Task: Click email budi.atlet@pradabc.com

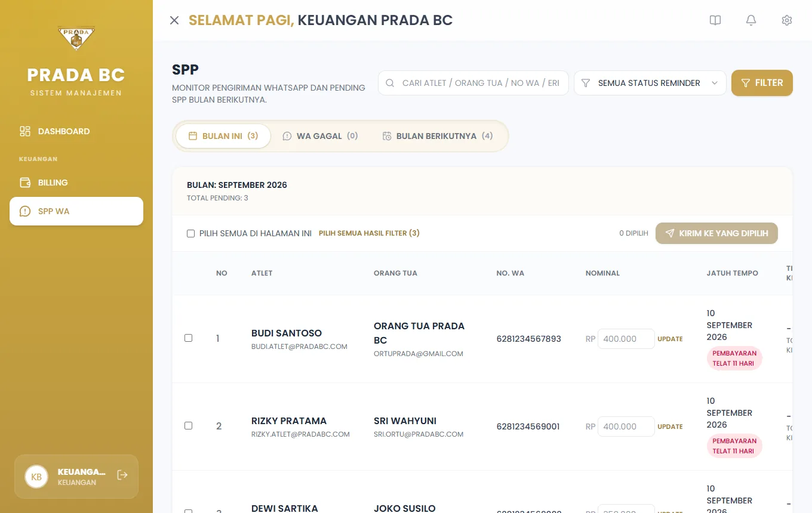Action: click(x=299, y=347)
